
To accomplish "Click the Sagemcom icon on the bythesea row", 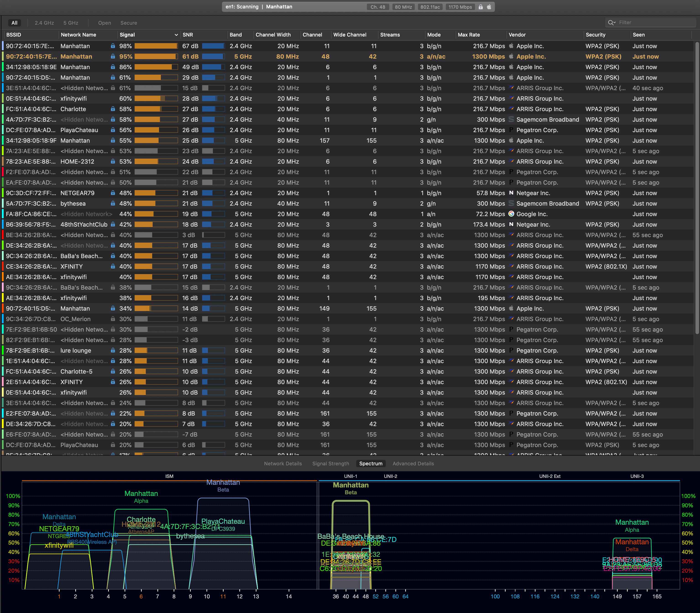I will 511,204.
